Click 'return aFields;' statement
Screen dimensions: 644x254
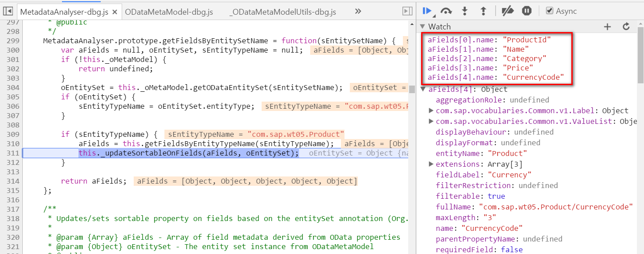[94, 181]
